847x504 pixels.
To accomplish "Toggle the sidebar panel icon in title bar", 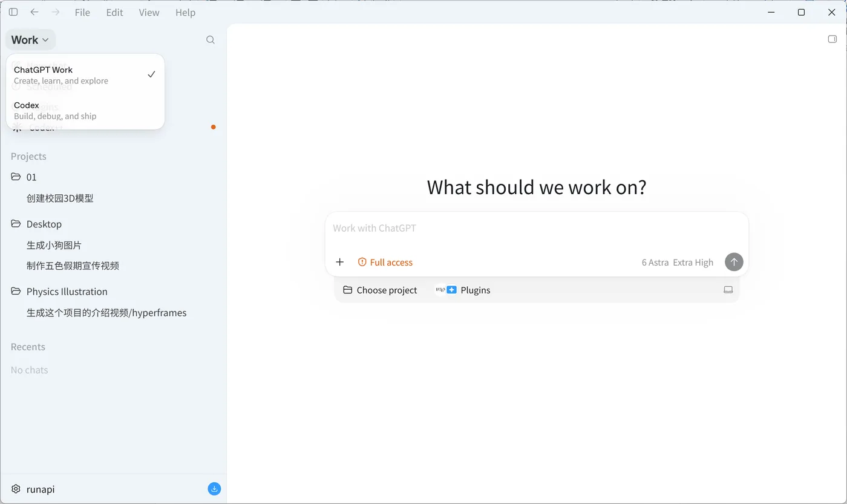I will (x=13, y=12).
